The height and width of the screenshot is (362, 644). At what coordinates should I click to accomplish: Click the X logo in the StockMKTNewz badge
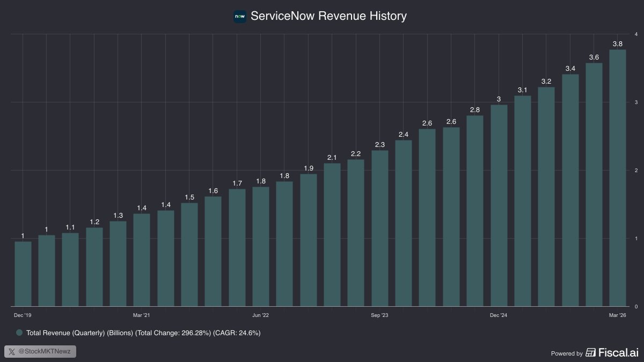point(12,352)
